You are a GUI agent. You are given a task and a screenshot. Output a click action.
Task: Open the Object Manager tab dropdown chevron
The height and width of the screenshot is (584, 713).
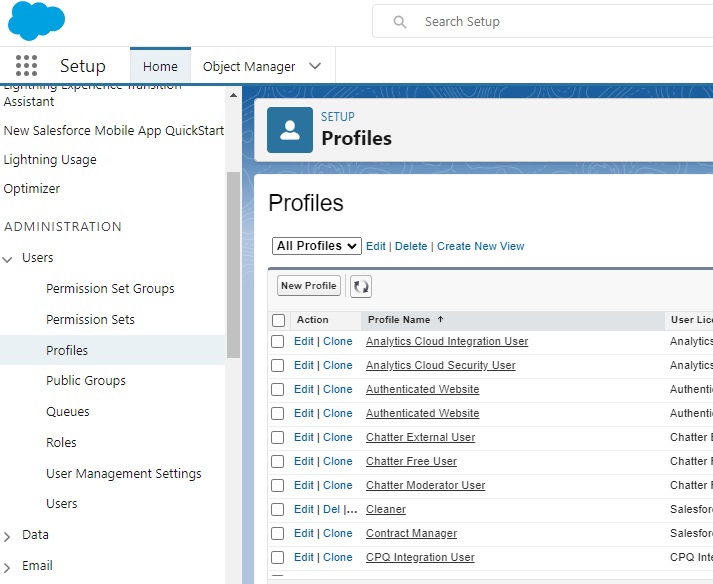[x=316, y=67]
